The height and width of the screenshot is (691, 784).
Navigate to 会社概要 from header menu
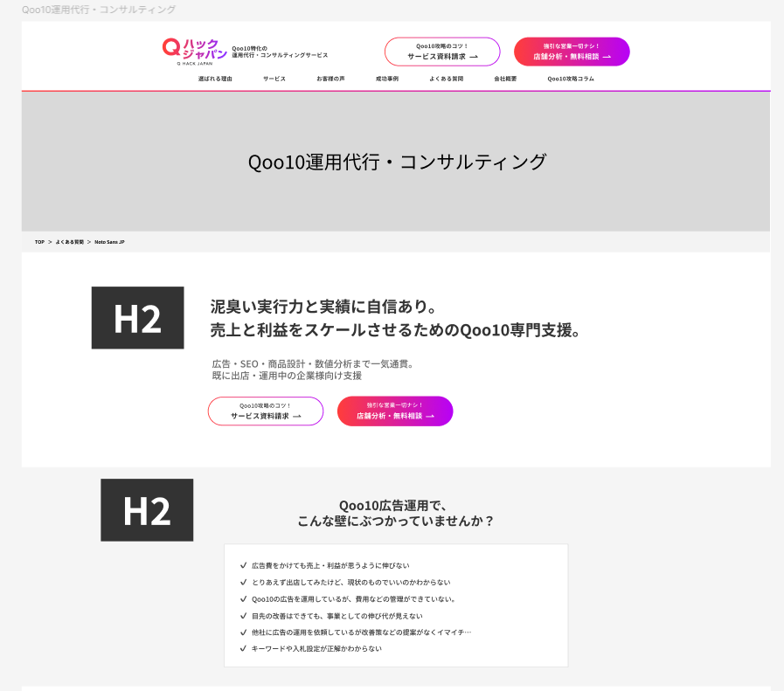[505, 79]
